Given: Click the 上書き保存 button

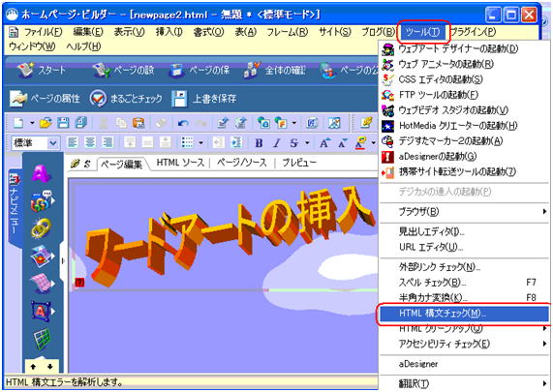Looking at the screenshot, I should pyautogui.click(x=204, y=99).
